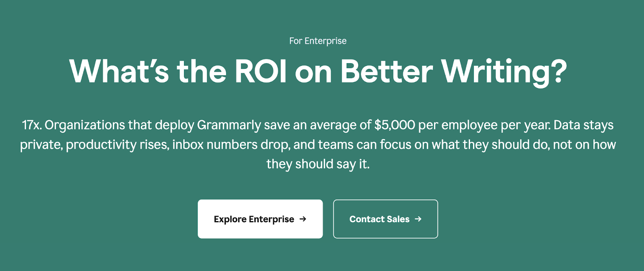Click inside the Contact Sales button label
Viewport: 644px width, 271px height.
click(379, 219)
